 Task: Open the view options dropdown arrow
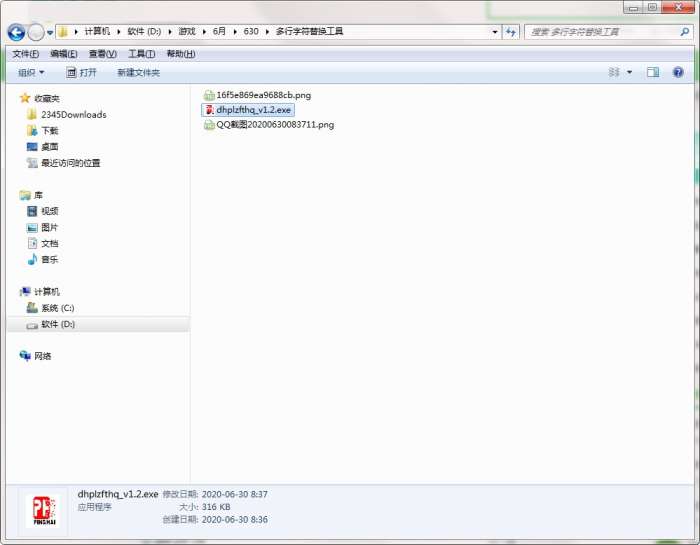(x=629, y=72)
